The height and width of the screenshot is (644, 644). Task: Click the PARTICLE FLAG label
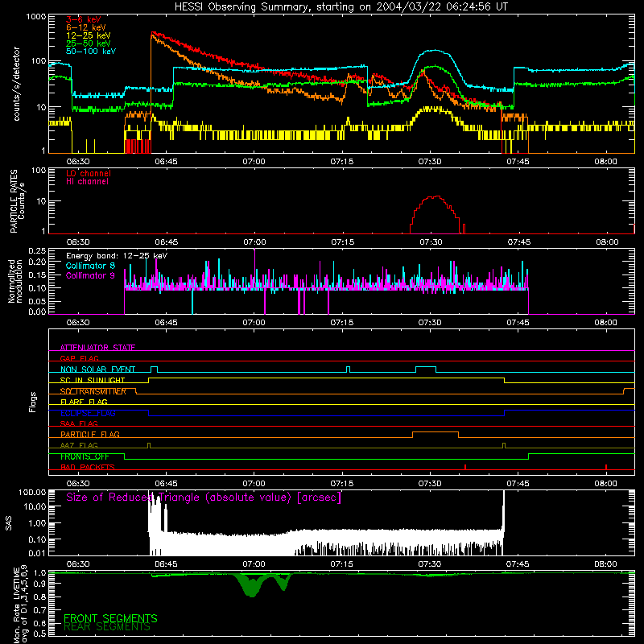point(90,434)
